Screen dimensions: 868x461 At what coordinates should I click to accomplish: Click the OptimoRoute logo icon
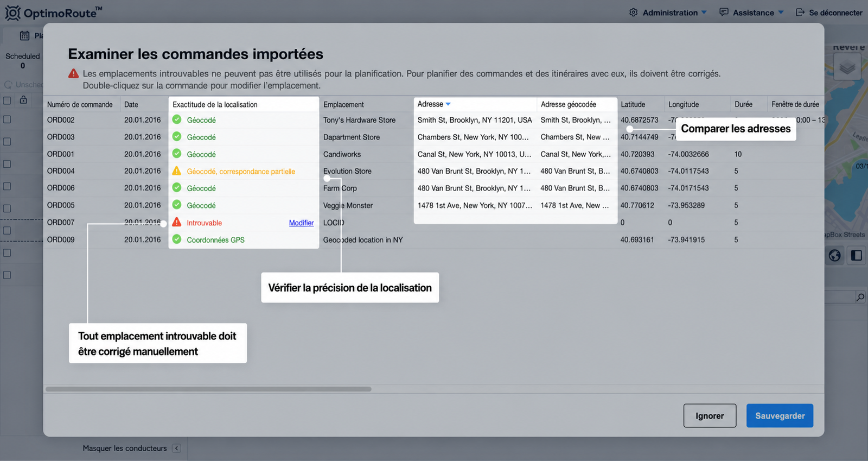pos(12,12)
